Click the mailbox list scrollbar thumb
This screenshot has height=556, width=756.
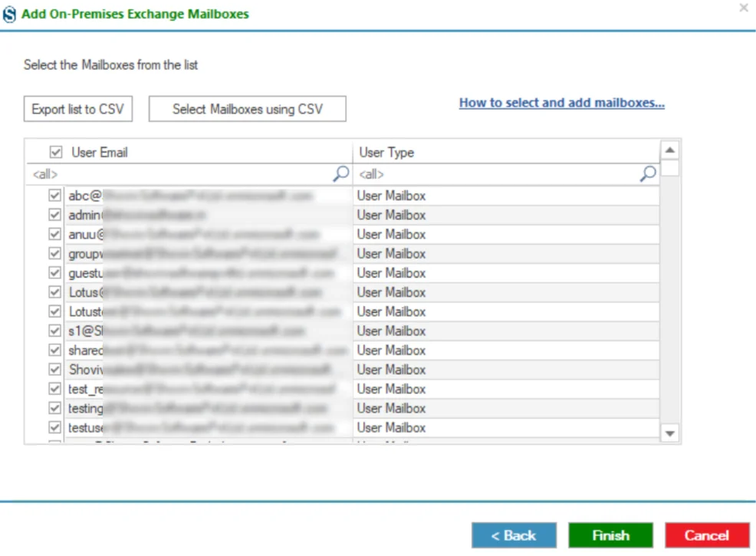(x=669, y=168)
